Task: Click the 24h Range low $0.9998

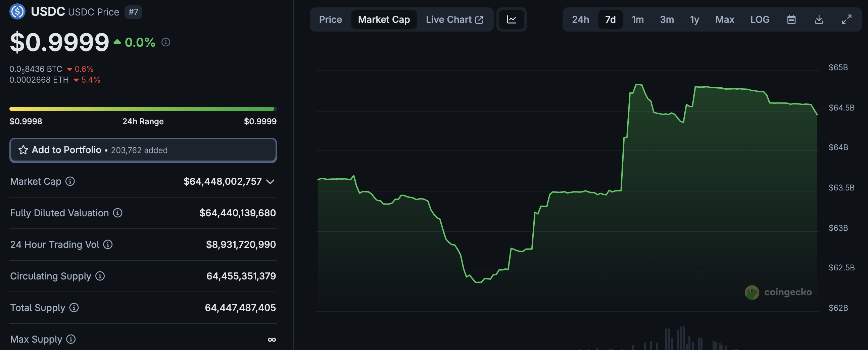Action: [26, 121]
